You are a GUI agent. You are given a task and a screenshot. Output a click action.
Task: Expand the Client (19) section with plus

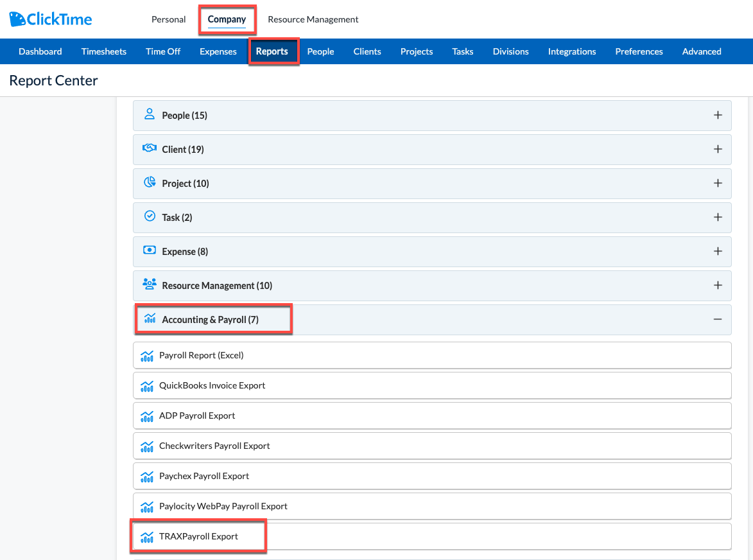coord(718,150)
